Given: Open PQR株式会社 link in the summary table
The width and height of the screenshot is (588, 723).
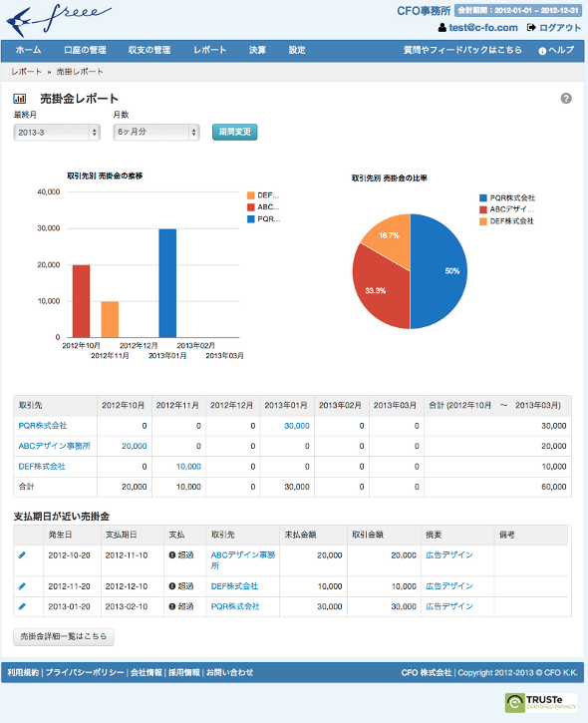Looking at the screenshot, I should click(x=43, y=426).
